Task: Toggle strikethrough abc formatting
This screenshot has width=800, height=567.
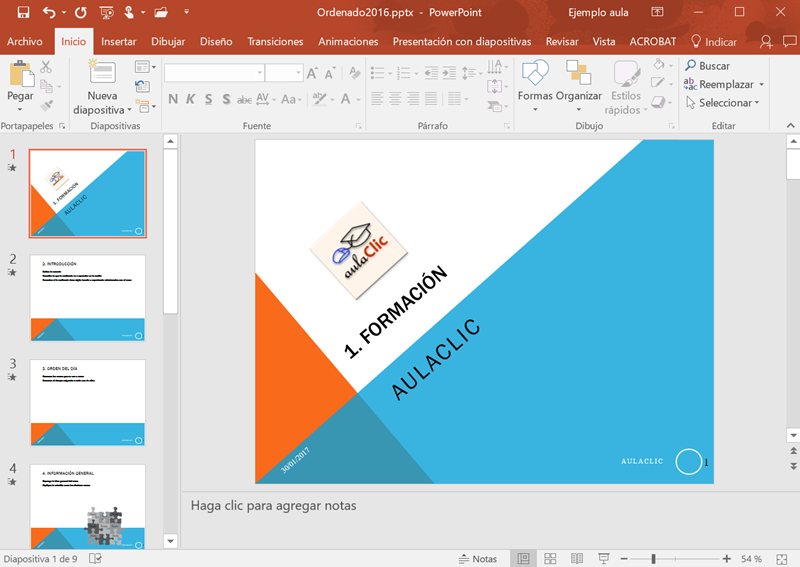Action: (x=244, y=100)
